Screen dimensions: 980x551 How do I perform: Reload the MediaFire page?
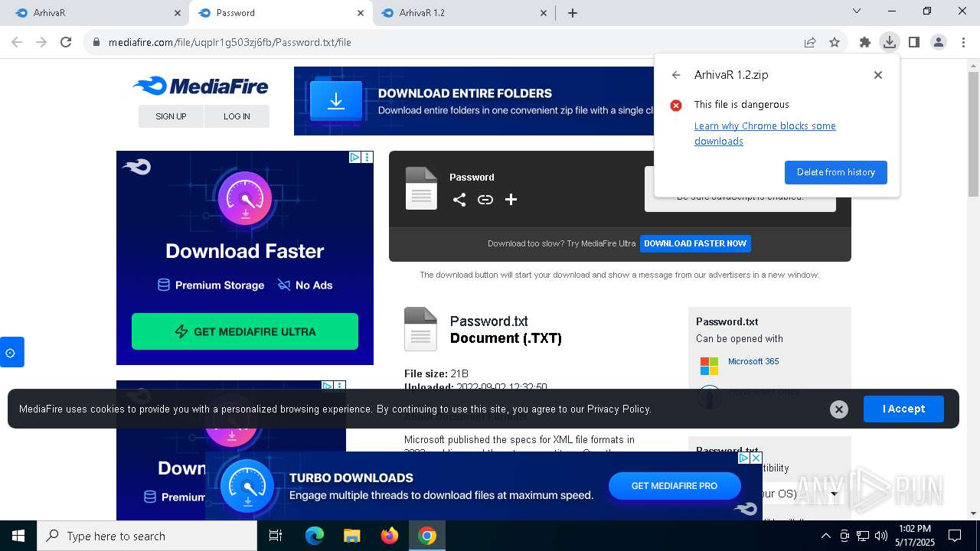66,42
